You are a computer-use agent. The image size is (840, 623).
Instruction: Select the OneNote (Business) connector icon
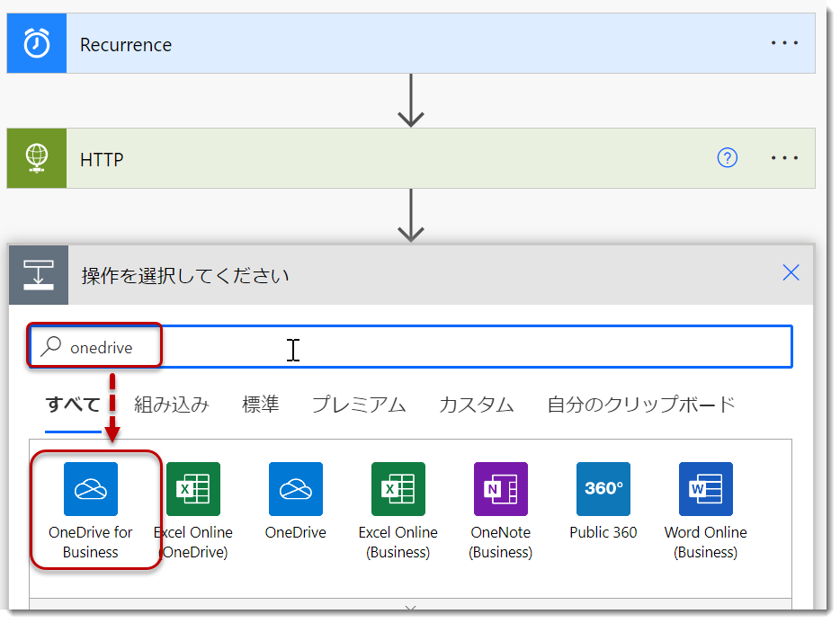click(x=501, y=488)
